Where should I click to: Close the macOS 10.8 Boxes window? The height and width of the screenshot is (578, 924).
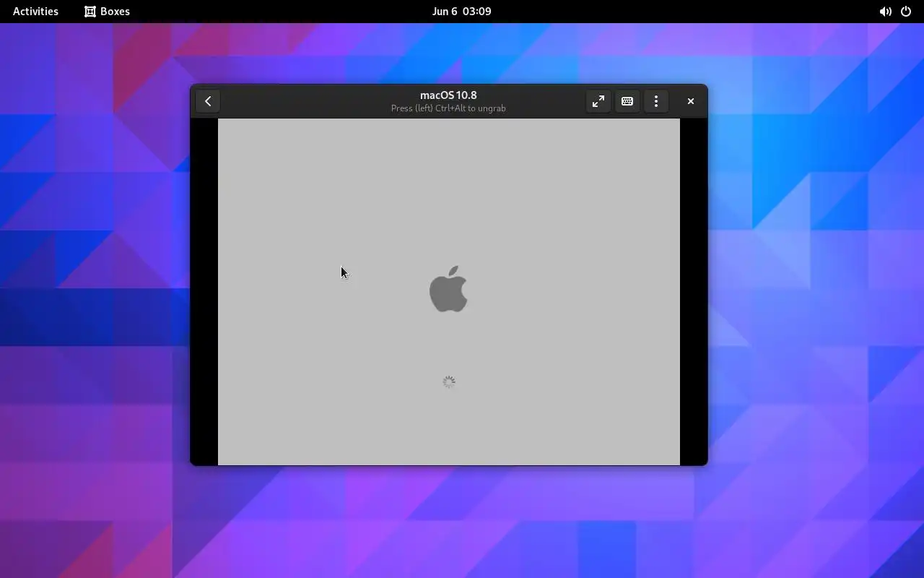[x=691, y=101]
